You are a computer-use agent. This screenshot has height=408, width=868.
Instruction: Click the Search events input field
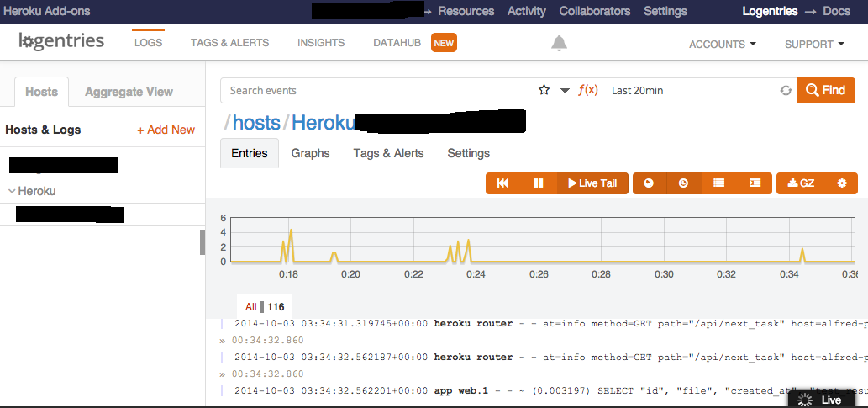pos(378,90)
